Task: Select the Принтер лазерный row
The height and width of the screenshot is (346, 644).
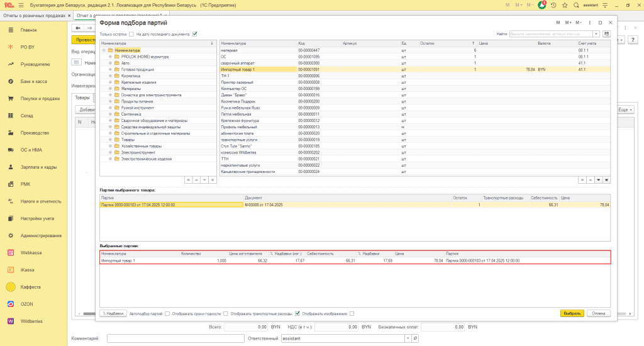Action: click(415, 82)
